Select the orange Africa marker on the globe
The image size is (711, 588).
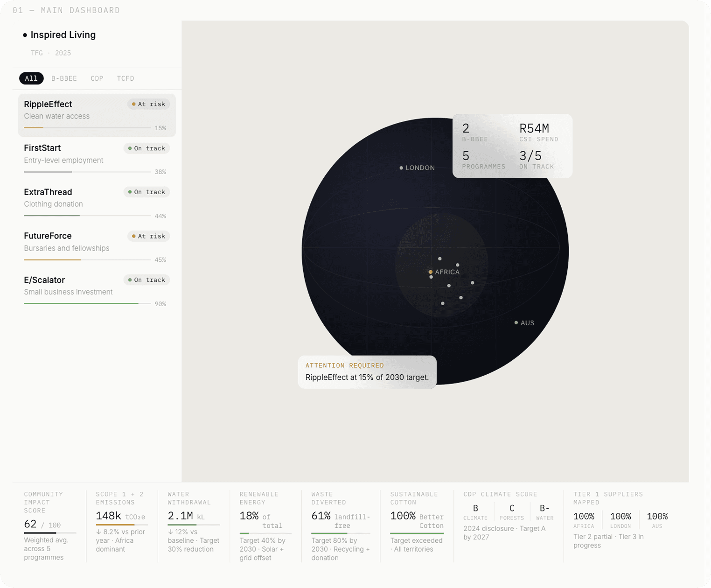pos(430,272)
